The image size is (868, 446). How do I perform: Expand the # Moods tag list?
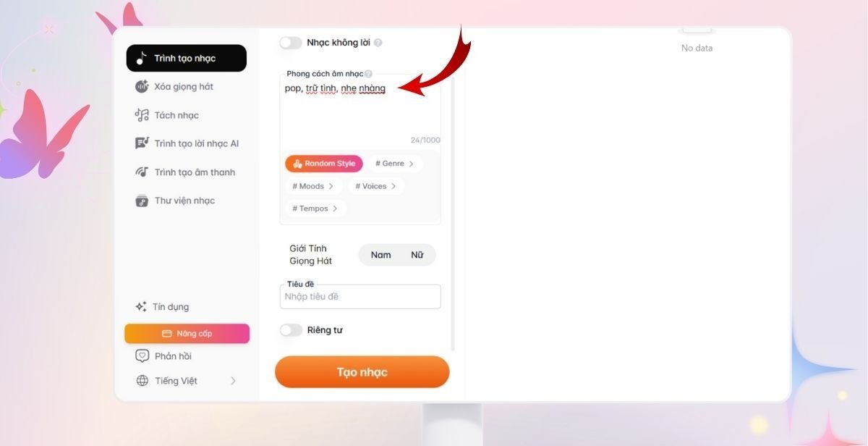[x=313, y=186]
